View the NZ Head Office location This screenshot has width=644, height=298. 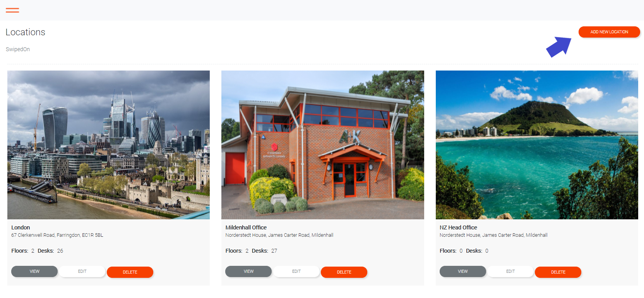coord(463,271)
